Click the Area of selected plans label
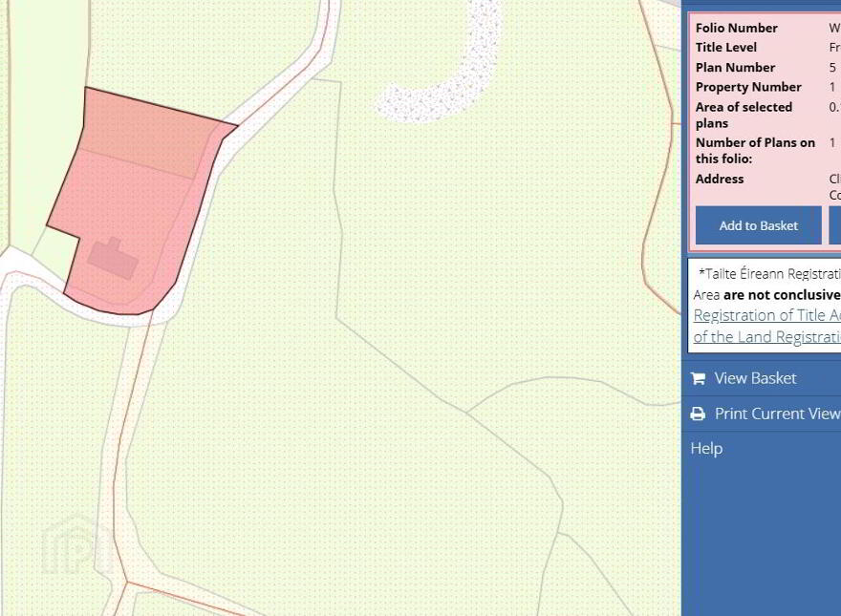The height and width of the screenshot is (616, 841). coord(744,116)
